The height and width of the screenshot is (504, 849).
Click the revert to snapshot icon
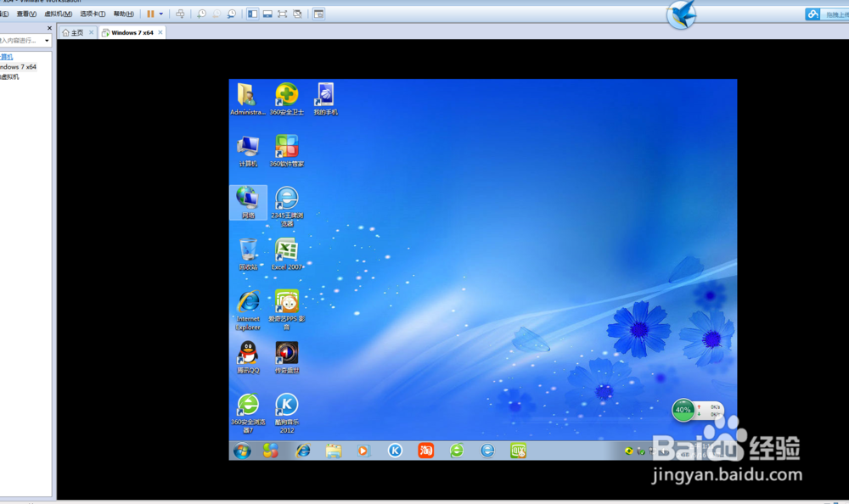pos(216,14)
